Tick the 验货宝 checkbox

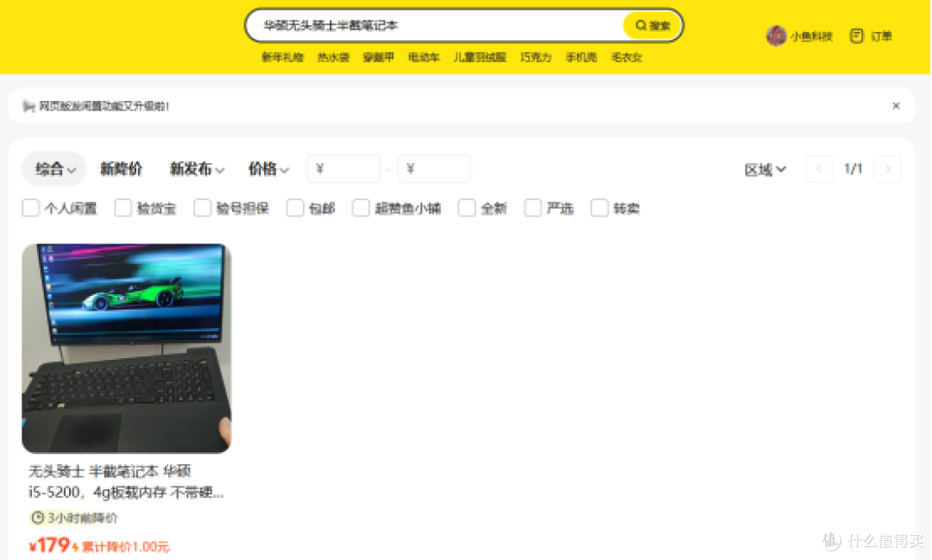point(123,208)
